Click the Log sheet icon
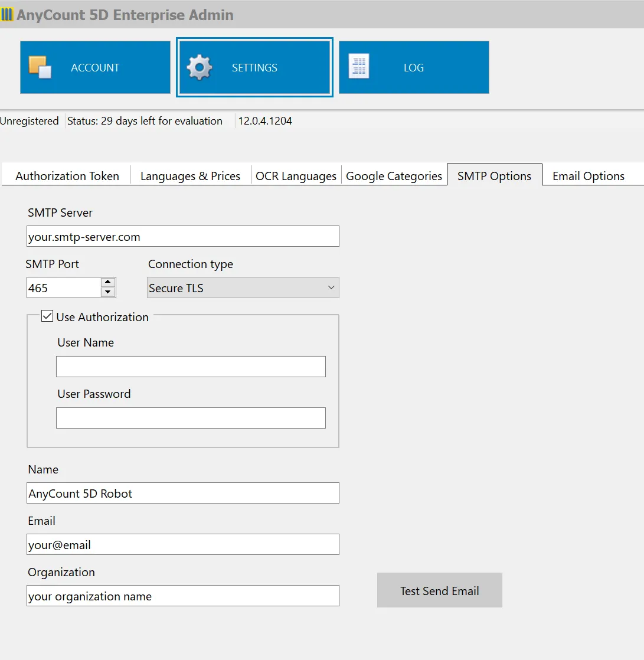 (x=359, y=66)
